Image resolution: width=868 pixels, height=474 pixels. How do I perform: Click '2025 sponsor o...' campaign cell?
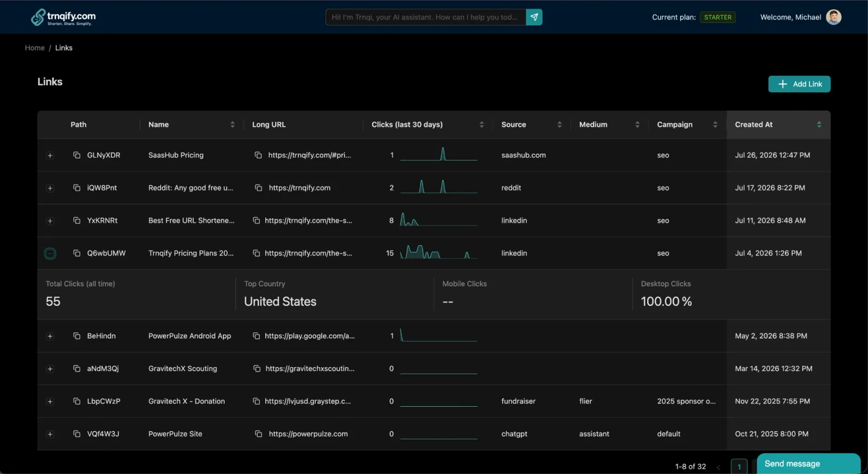tap(686, 401)
